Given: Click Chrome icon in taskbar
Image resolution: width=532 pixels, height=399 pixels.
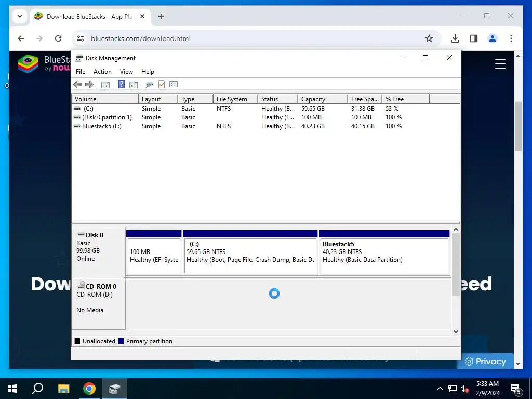Looking at the screenshot, I should 89,389.
